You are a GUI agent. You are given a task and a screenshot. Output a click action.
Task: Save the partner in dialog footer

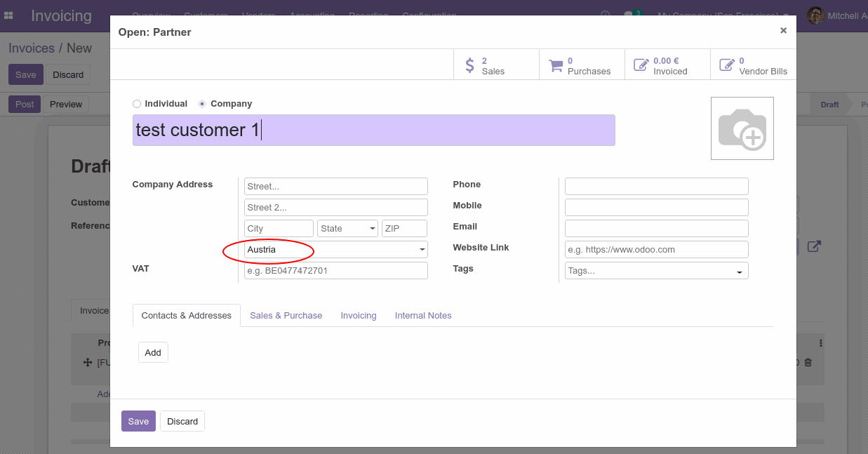click(138, 421)
